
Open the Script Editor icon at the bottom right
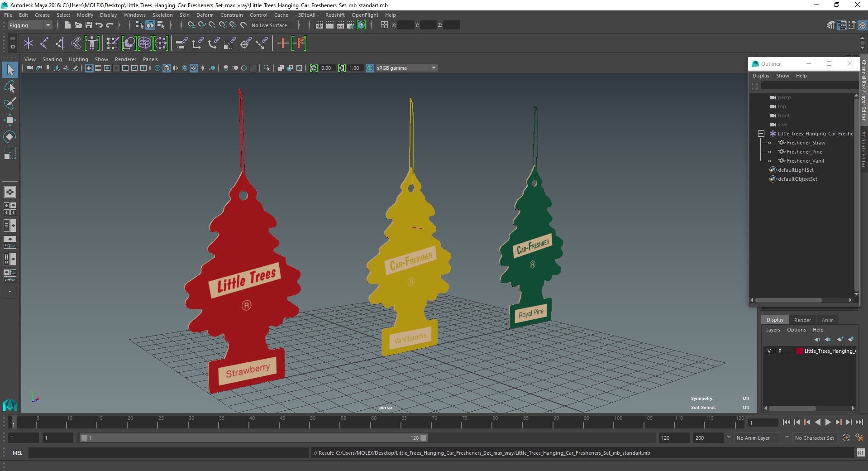pos(861,452)
